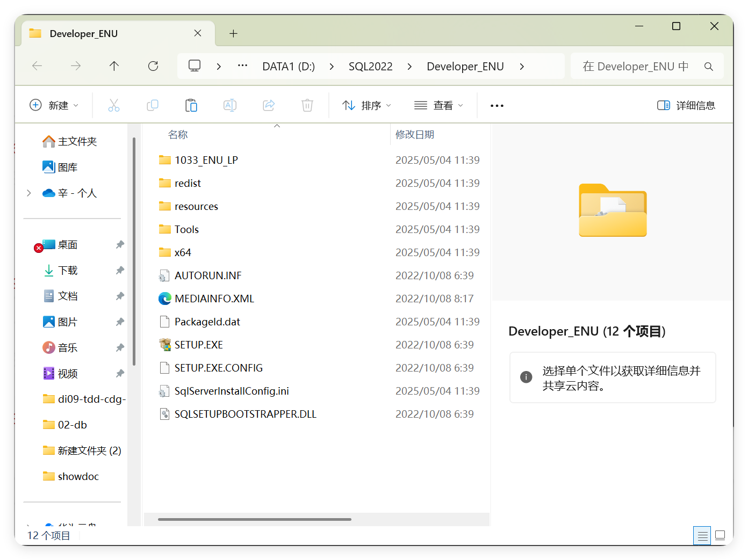Expand the 辛 - 个人 OneDrive node
Viewport: 748px width, 560px height.
pyautogui.click(x=29, y=193)
